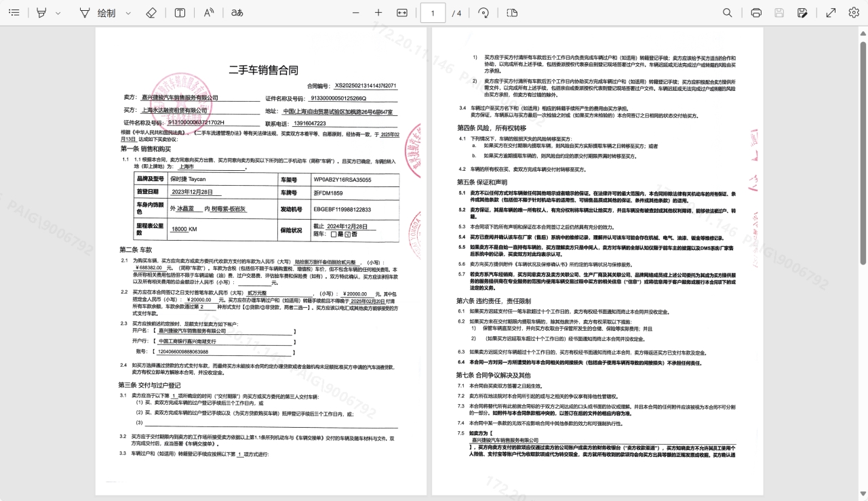868x501 pixels.
Task: Zoom in with the plus button
Action: tap(378, 13)
